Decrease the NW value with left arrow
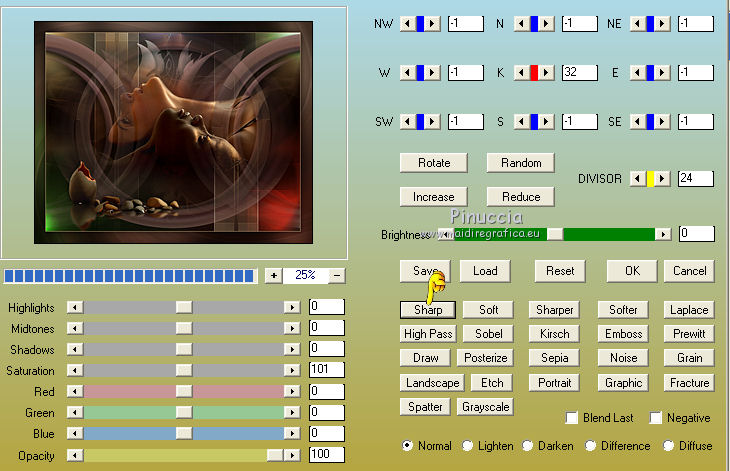 point(408,23)
